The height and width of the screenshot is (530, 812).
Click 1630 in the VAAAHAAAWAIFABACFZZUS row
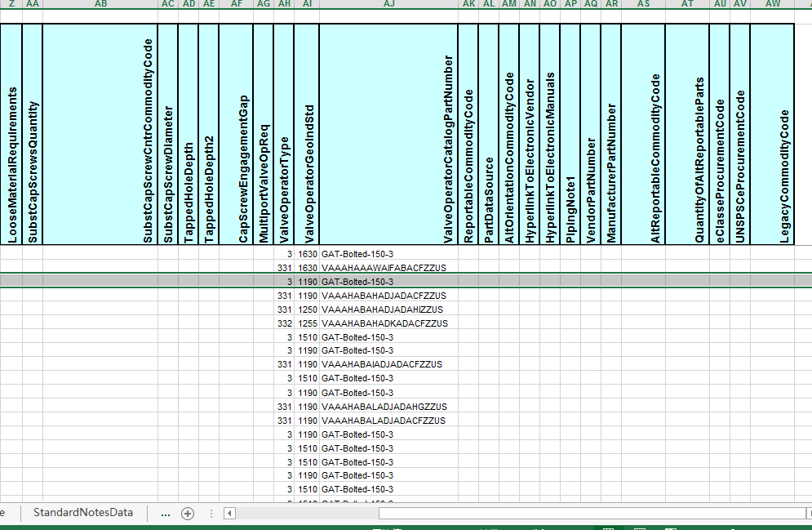pyautogui.click(x=307, y=268)
